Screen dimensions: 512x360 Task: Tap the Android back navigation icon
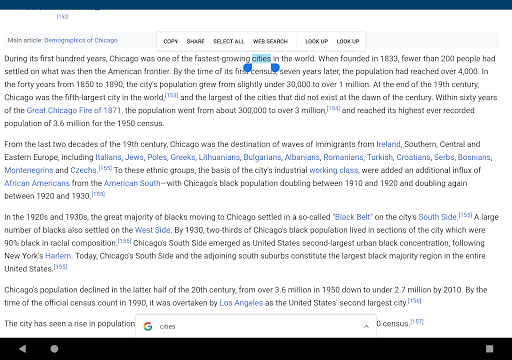22,349
